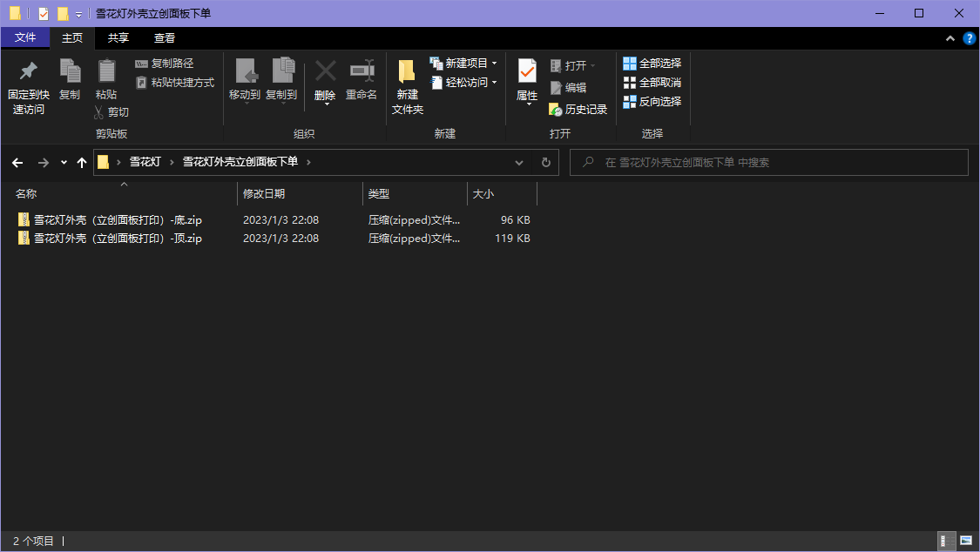Expand the recent locations arrow
980x552 pixels.
[x=64, y=162]
